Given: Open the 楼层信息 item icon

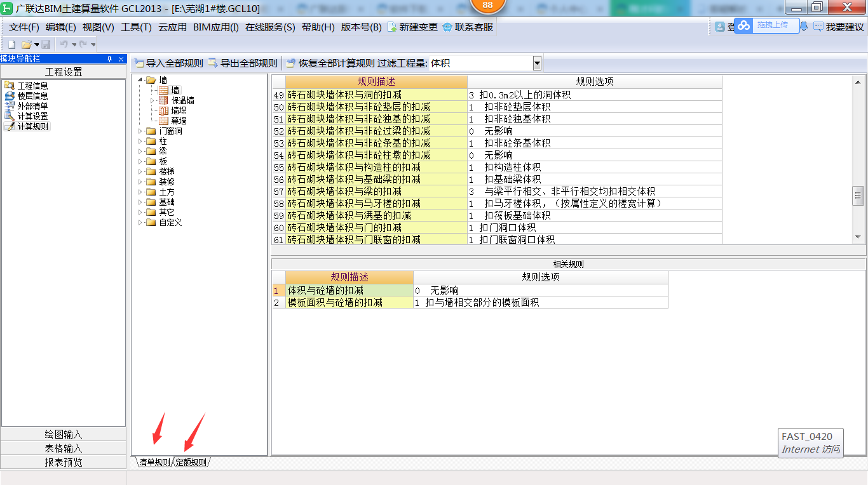Looking at the screenshot, I should pos(9,96).
